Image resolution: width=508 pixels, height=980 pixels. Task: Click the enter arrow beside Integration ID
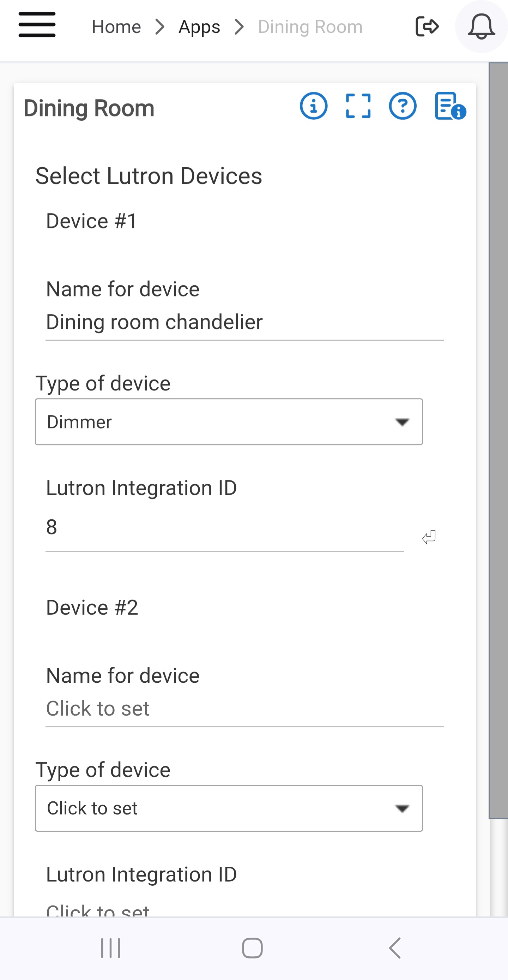click(429, 537)
